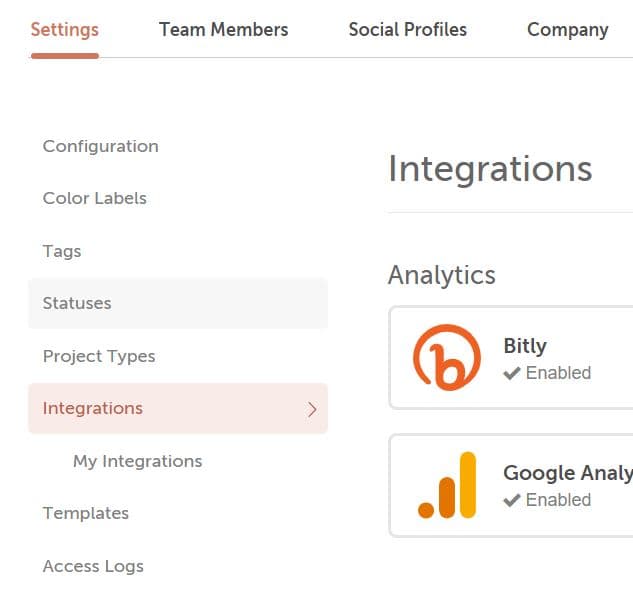Select Configuration in the sidebar
This screenshot has width=633, height=601.
pyautogui.click(x=100, y=146)
